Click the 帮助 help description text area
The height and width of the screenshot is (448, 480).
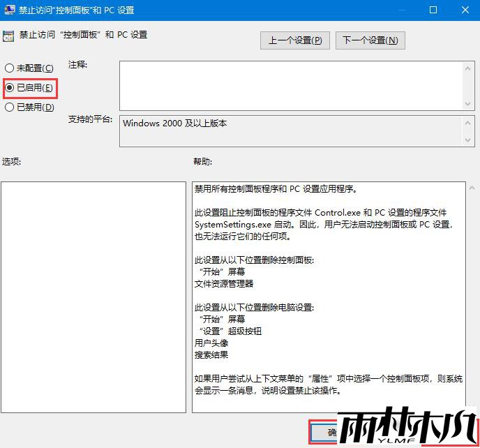coord(328,297)
